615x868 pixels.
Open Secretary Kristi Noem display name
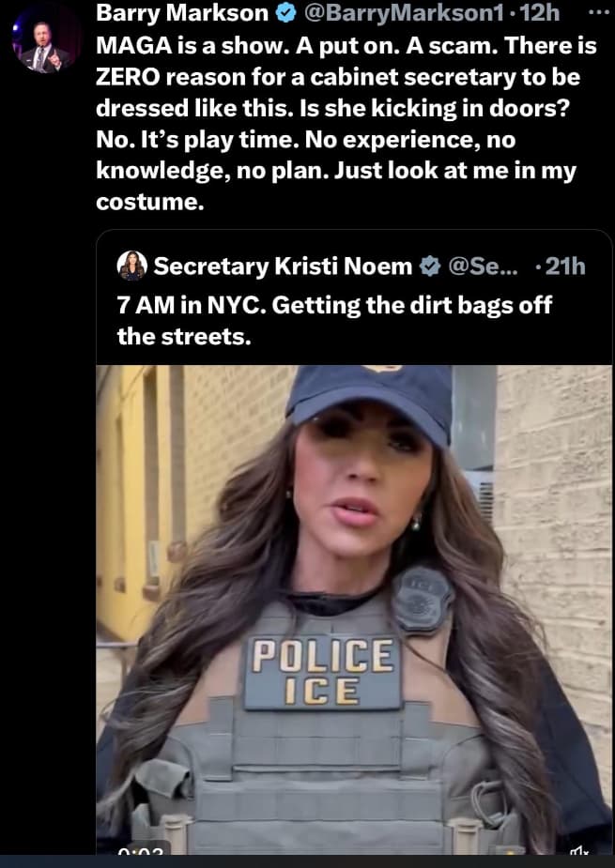coord(284,266)
